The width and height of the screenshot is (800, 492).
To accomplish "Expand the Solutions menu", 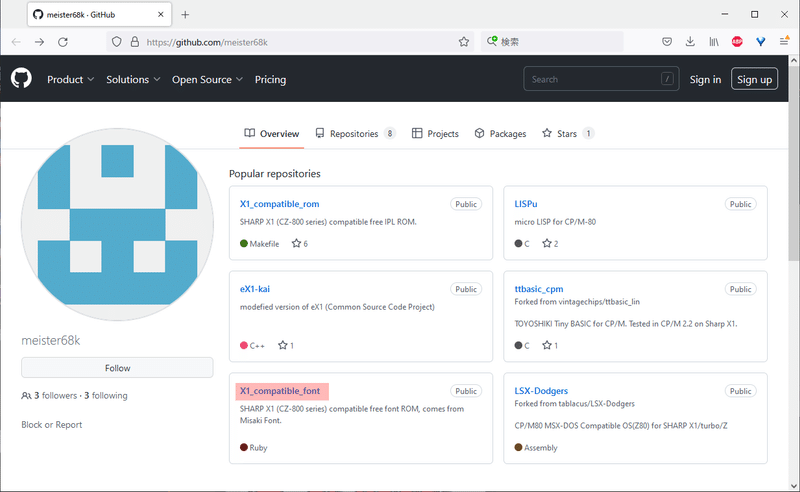I will click(x=133, y=80).
